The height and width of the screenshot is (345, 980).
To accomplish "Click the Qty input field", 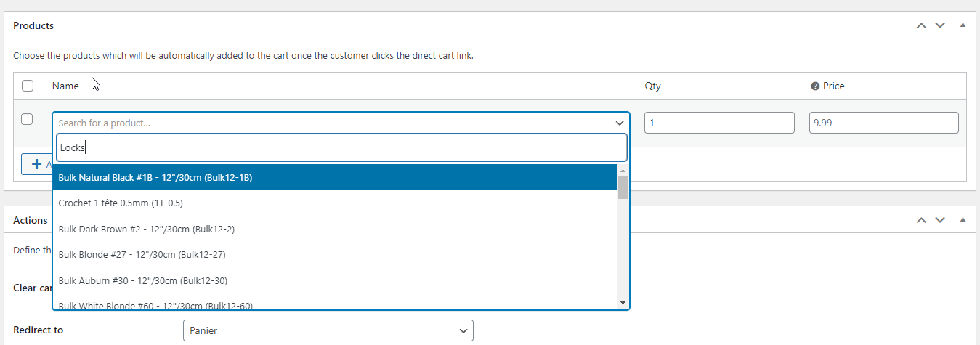I will tap(719, 123).
